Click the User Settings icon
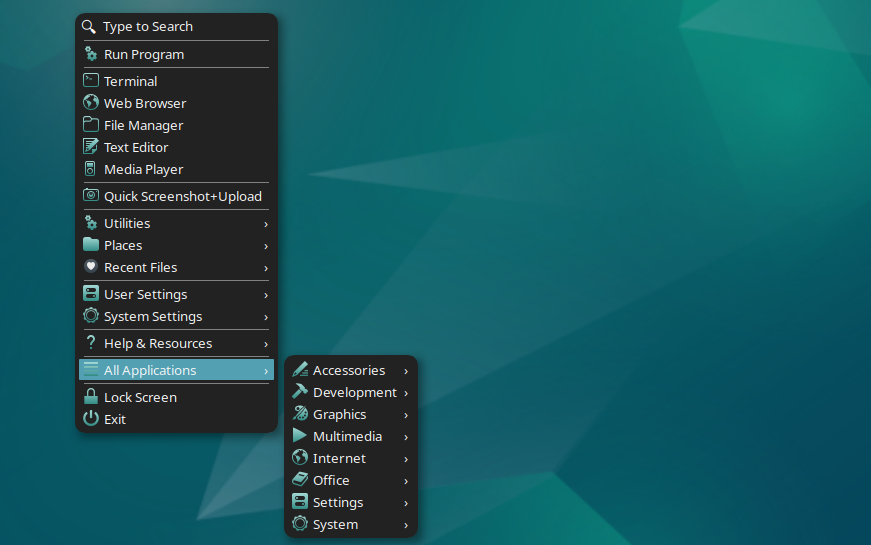 [x=91, y=293]
